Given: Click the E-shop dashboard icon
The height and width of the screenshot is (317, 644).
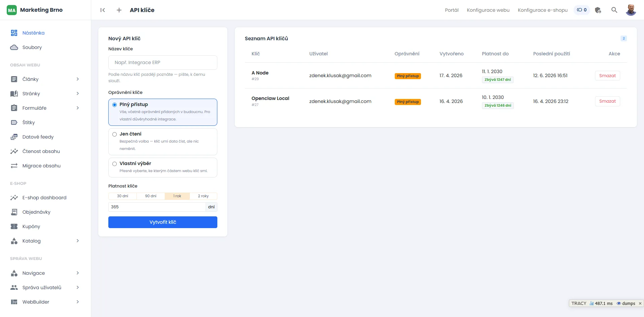Looking at the screenshot, I should click(x=14, y=198).
